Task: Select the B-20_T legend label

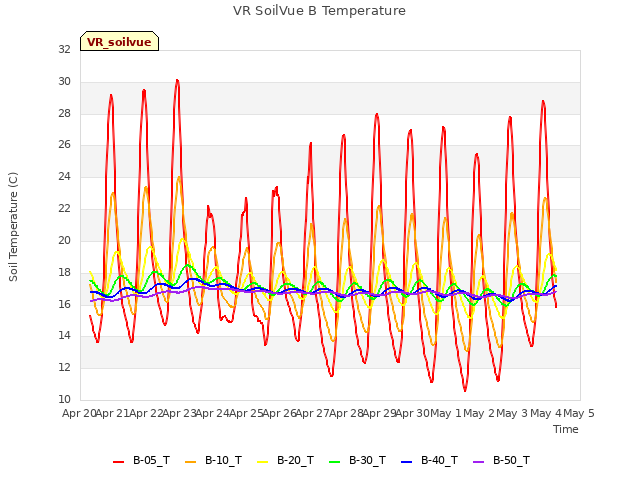Action: point(296,460)
